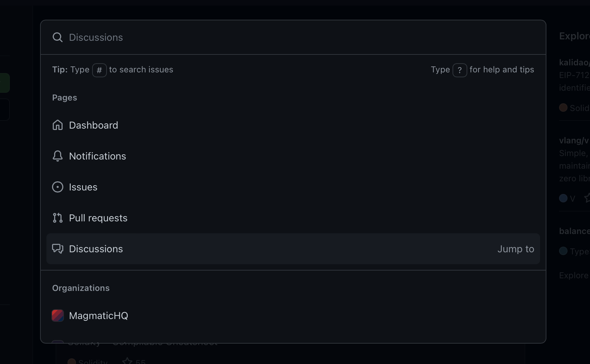The image size is (590, 364).
Task: Open the MagmaticHQ organization avatar
Action: [x=57, y=315]
